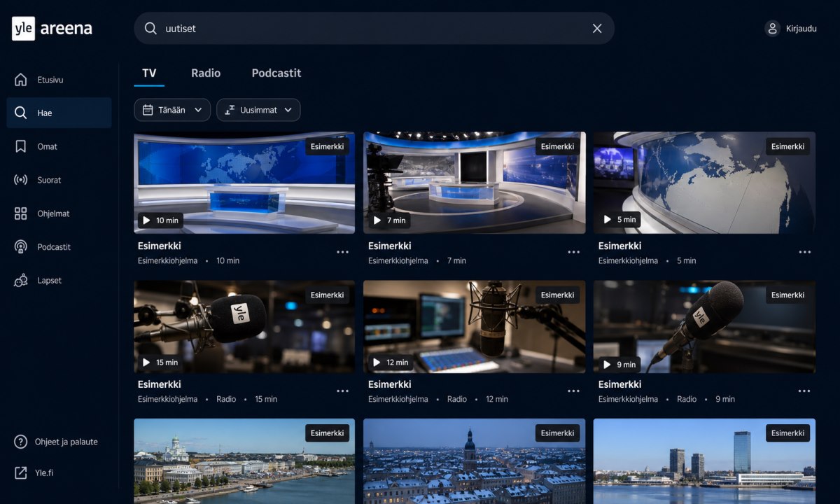Open Omat bookmarks in sidebar
Screen dimensions: 840x504
pos(59,146)
